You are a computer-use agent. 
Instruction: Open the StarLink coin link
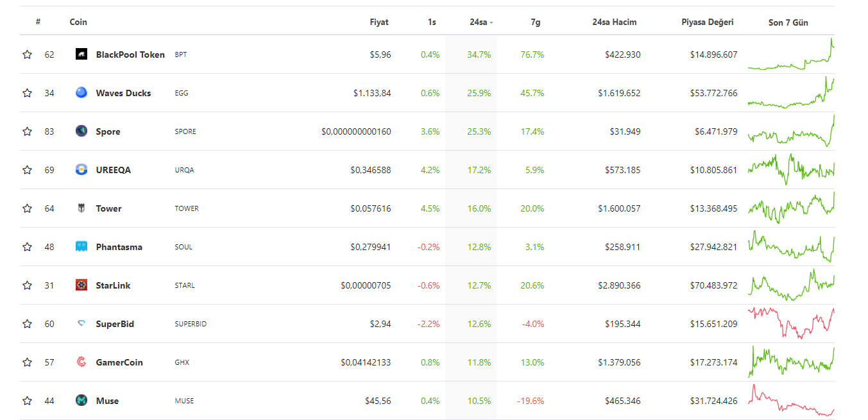click(x=113, y=285)
